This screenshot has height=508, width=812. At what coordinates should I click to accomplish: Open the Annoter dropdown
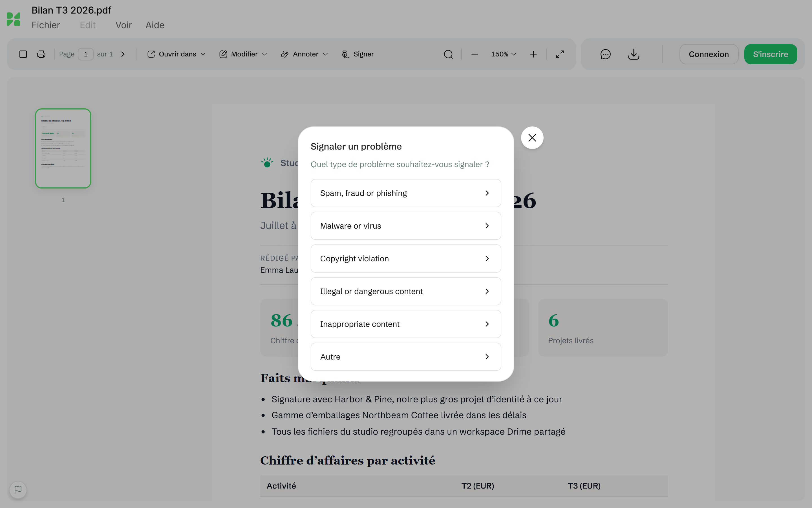tap(304, 54)
